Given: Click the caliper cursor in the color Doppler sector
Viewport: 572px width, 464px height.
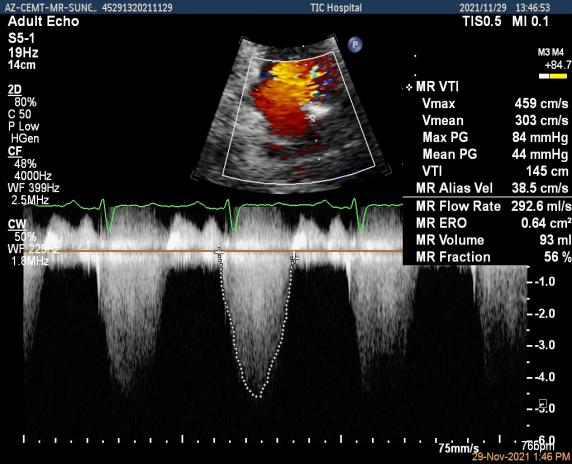Looking at the screenshot, I should coord(313,117).
